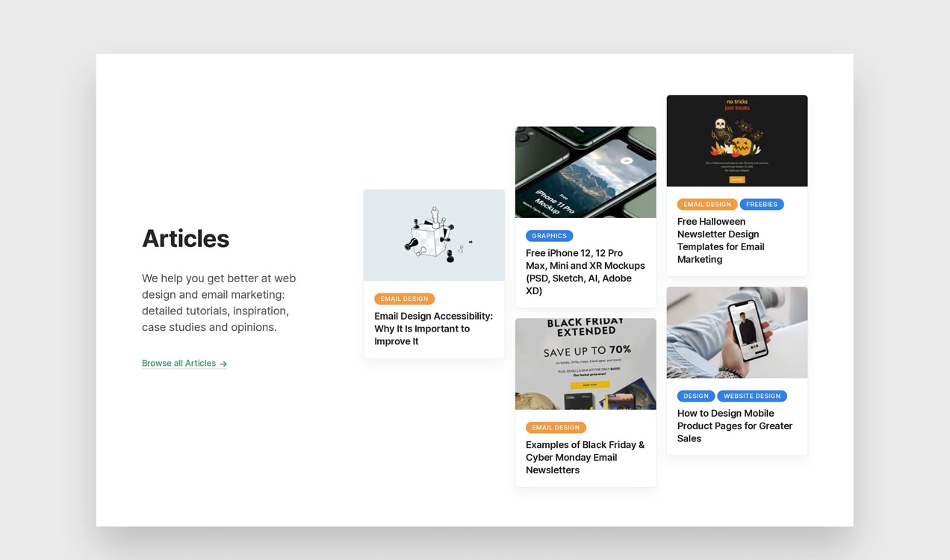Select the Graphics tag badge
Viewport: 950px width, 560px height.
pyautogui.click(x=549, y=236)
